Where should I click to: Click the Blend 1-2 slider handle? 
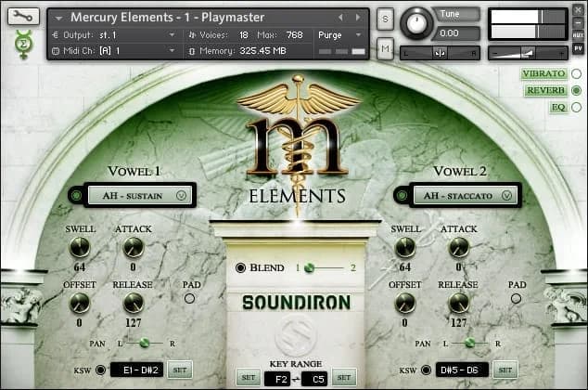[x=310, y=268]
